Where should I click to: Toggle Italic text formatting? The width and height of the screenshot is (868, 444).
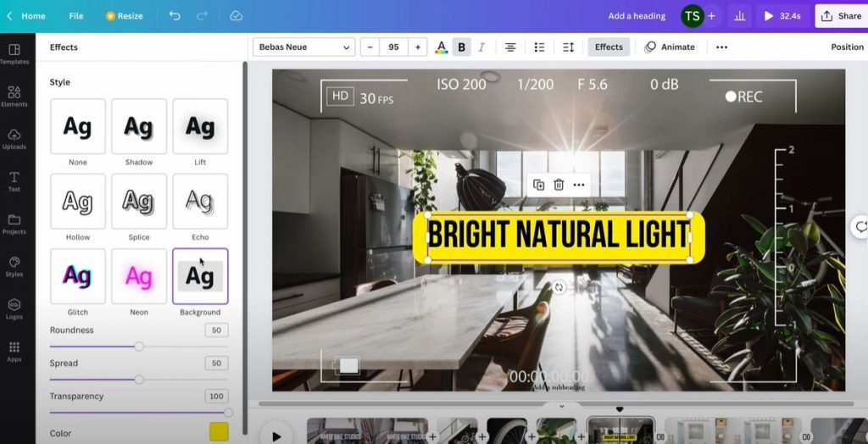pos(481,47)
